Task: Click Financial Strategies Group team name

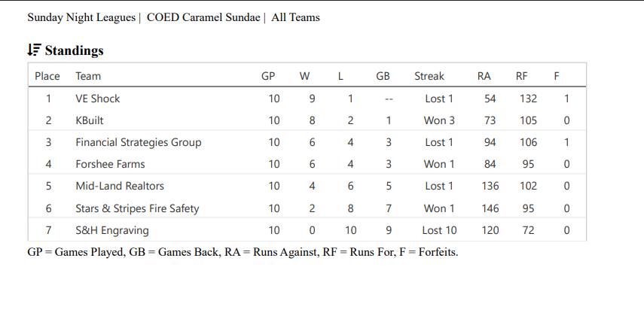Action: pyautogui.click(x=139, y=142)
